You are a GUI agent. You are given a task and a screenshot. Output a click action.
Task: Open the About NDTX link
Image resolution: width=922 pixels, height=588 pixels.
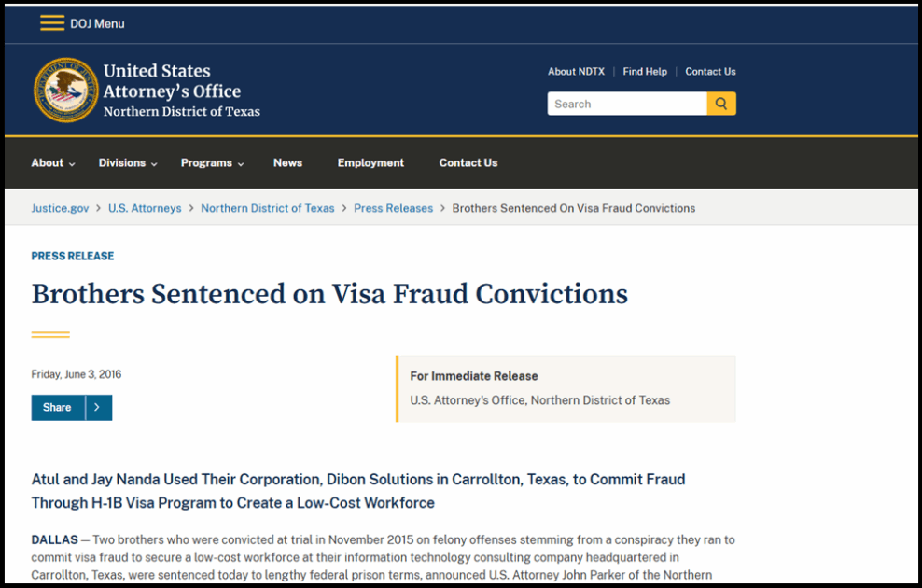[x=577, y=72]
